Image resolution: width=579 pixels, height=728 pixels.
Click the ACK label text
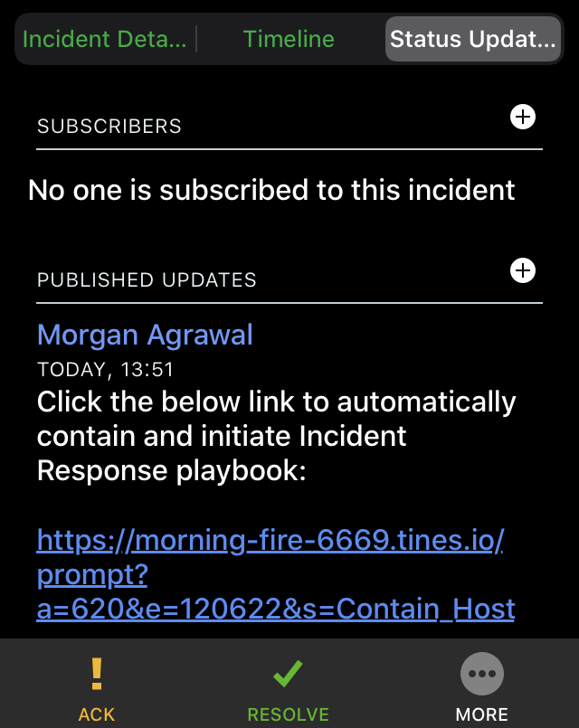click(x=97, y=714)
